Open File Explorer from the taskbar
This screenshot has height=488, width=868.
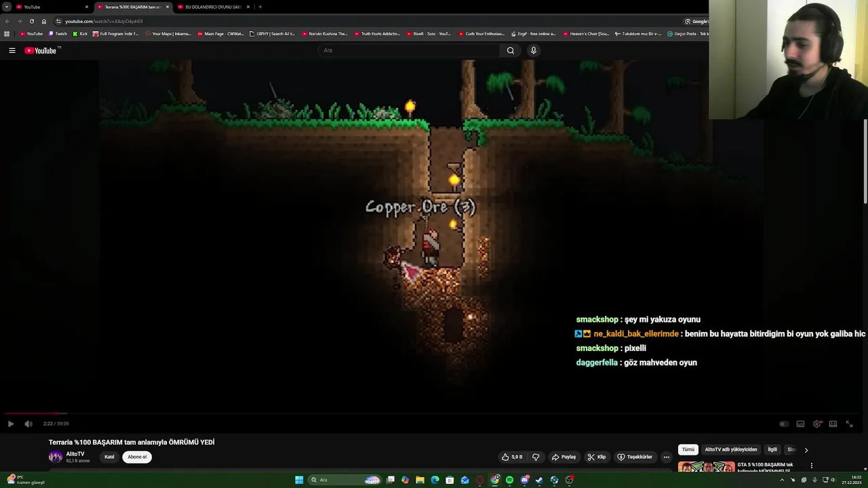pos(420,480)
